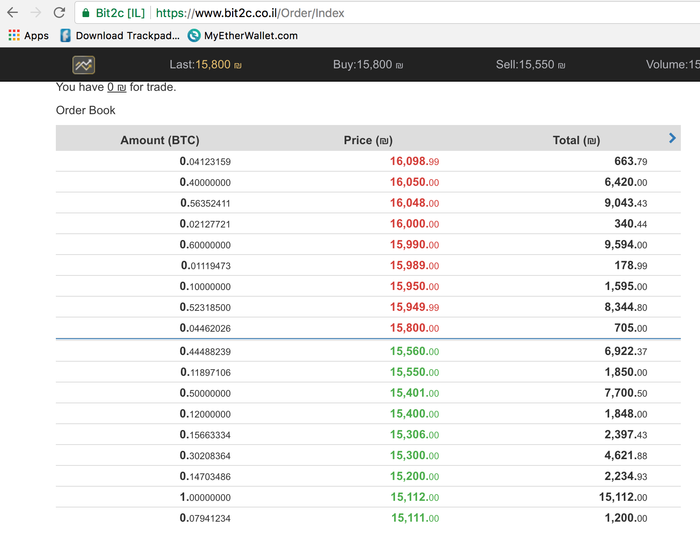The height and width of the screenshot is (540, 700).
Task: Click the underlined 0 ₪ balance link
Action: [117, 87]
